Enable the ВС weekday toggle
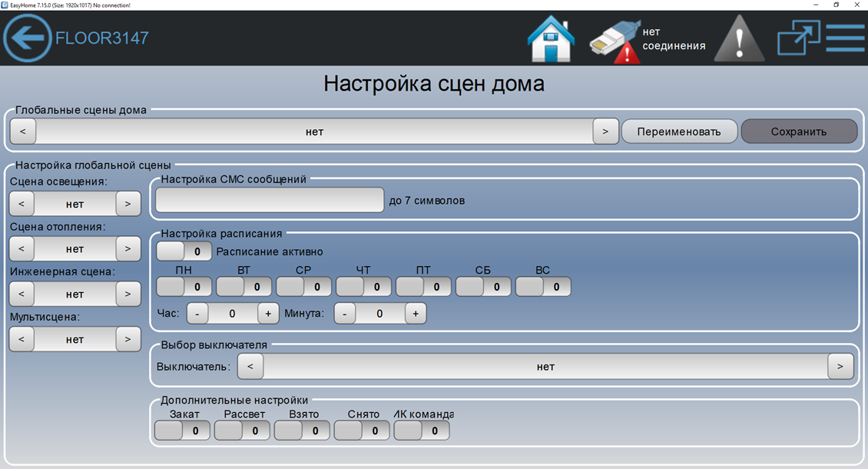This screenshot has width=868, height=469. pos(543,287)
